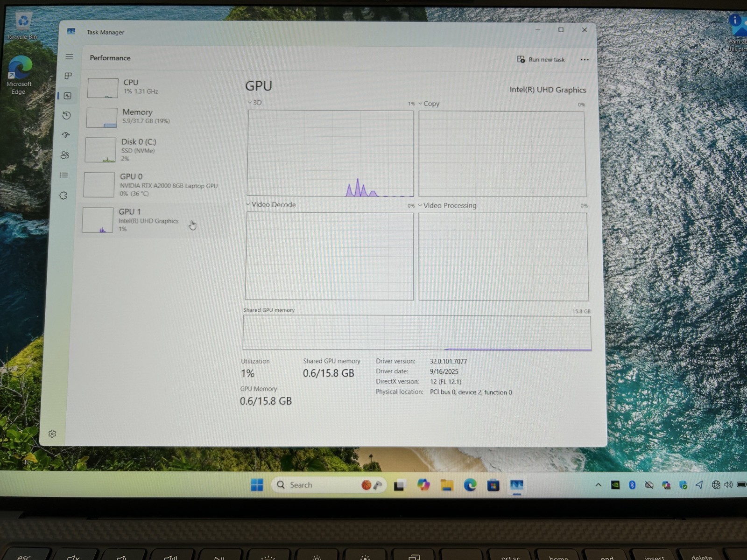Launch Microsoft Edge from the taskbar

[x=470, y=485]
